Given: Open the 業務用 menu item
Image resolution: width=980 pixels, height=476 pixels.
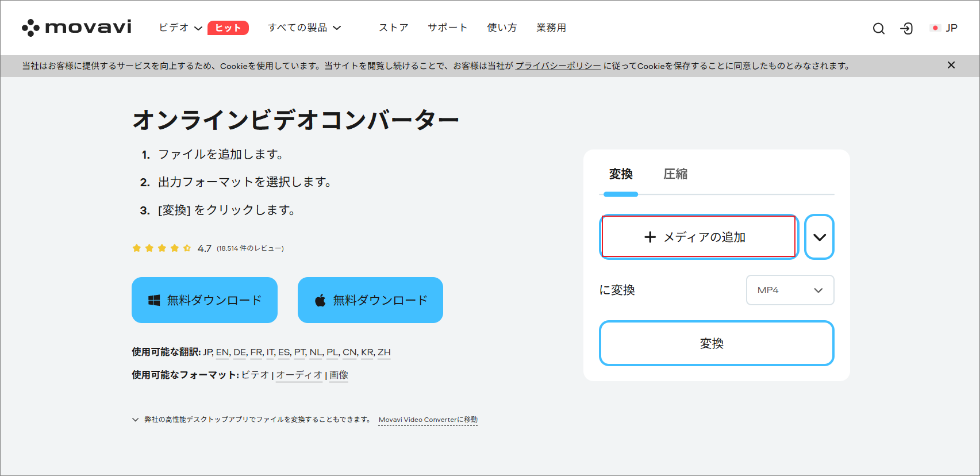Looking at the screenshot, I should [551, 28].
